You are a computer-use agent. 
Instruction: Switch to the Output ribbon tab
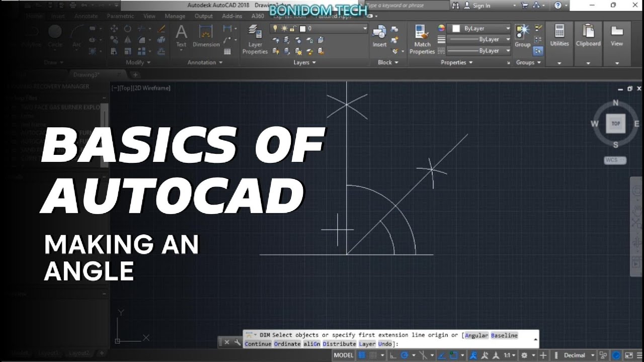[204, 16]
